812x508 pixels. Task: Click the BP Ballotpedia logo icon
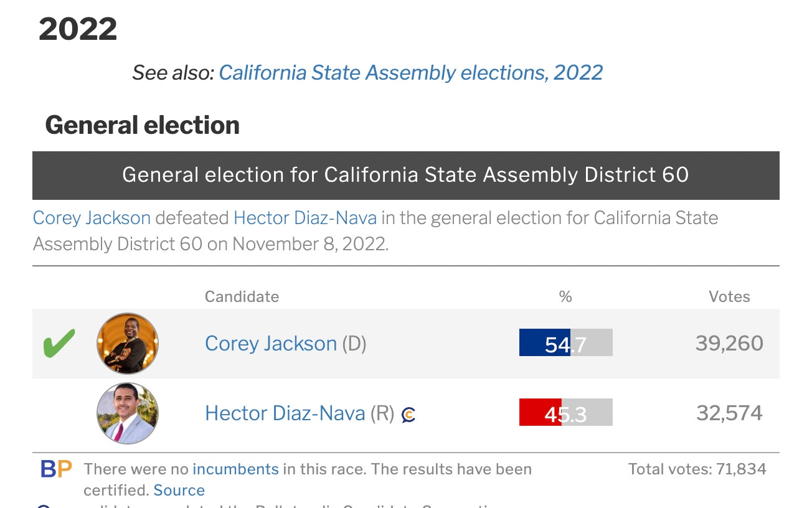(x=56, y=469)
